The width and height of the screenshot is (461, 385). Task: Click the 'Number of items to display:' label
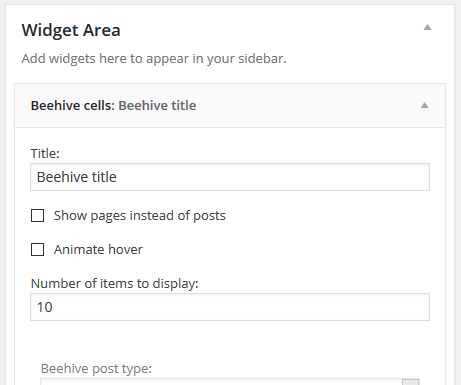tap(114, 284)
